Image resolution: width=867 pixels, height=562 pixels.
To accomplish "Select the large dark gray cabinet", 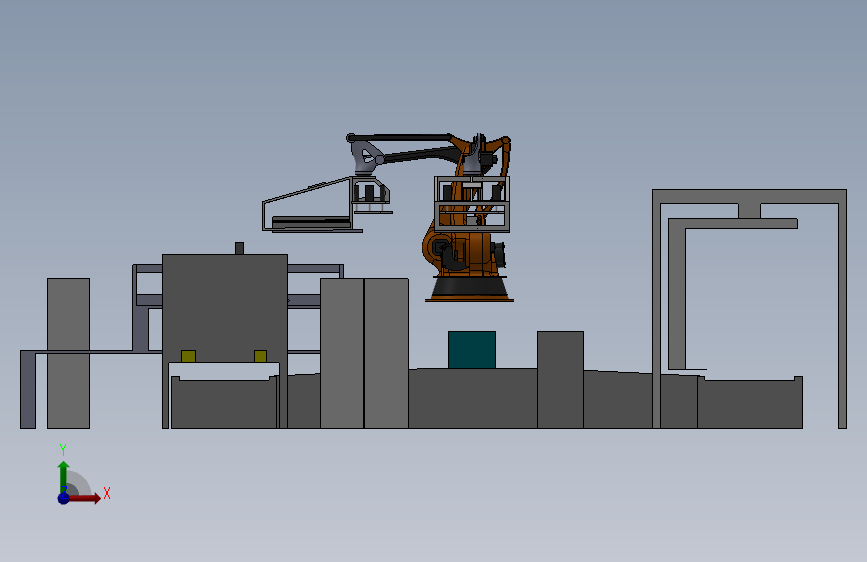I will 225,308.
